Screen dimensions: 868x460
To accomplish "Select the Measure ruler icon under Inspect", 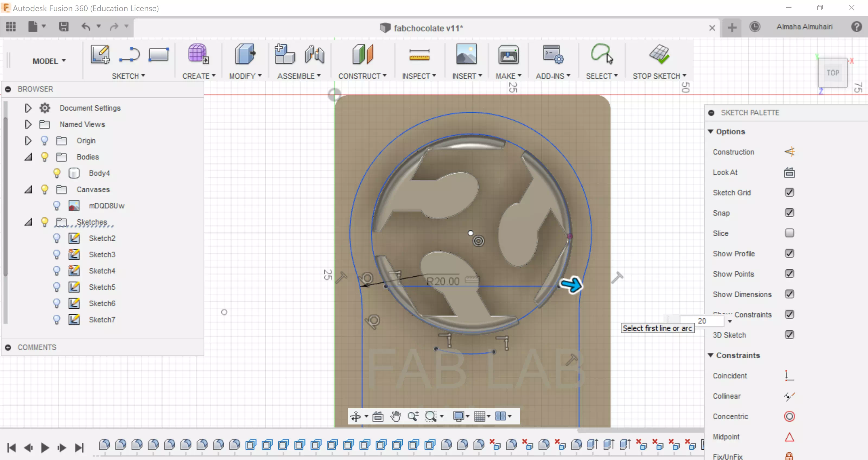I will (x=419, y=55).
